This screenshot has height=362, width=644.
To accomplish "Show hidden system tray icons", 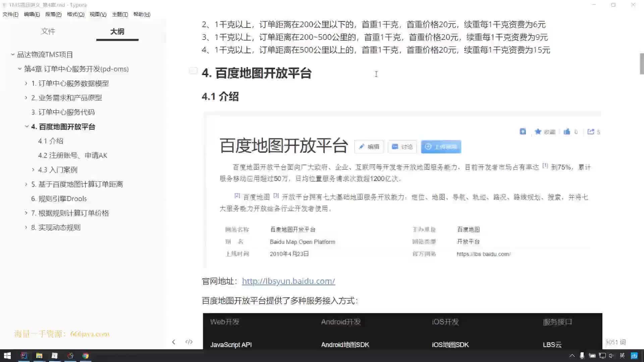I will coord(572,356).
